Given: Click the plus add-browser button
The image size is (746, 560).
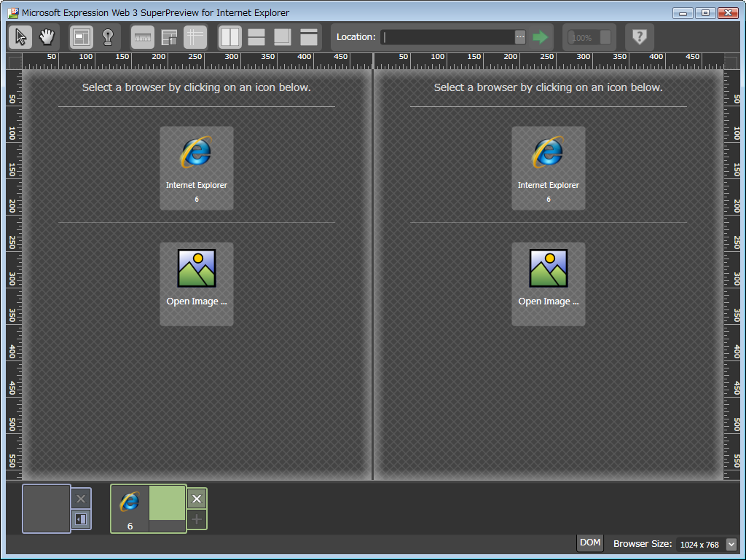Looking at the screenshot, I should [197, 519].
